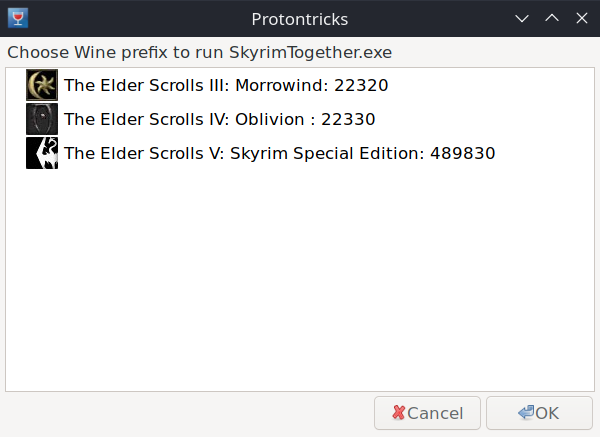Minimize the Protontricks window
This screenshot has height=437, width=600.
522,18
